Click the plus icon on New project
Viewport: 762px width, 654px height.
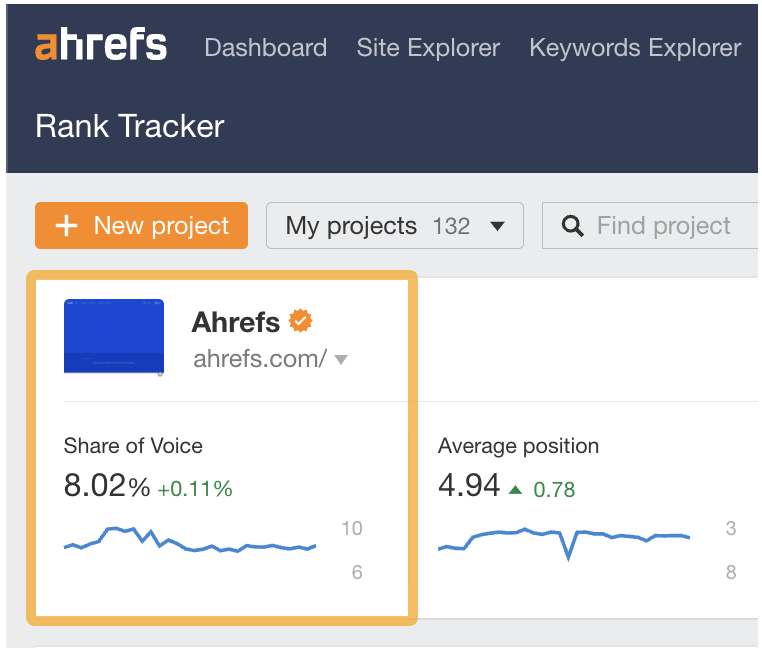point(66,226)
